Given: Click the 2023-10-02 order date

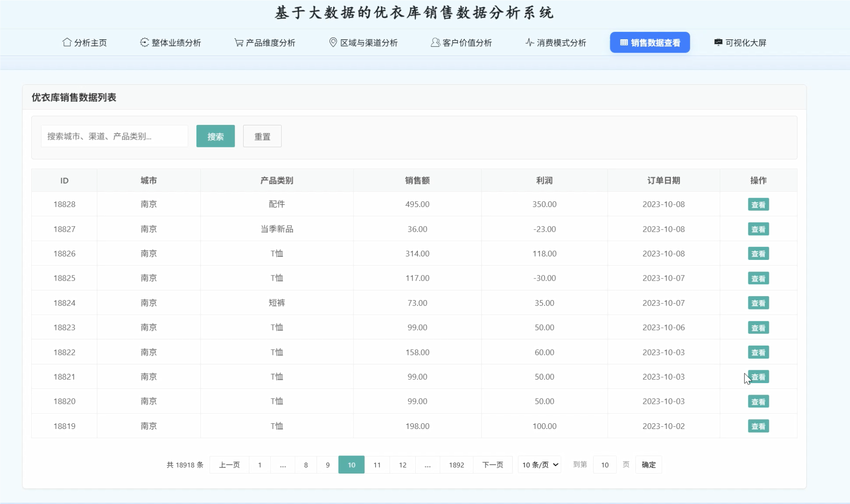Looking at the screenshot, I should click(663, 426).
